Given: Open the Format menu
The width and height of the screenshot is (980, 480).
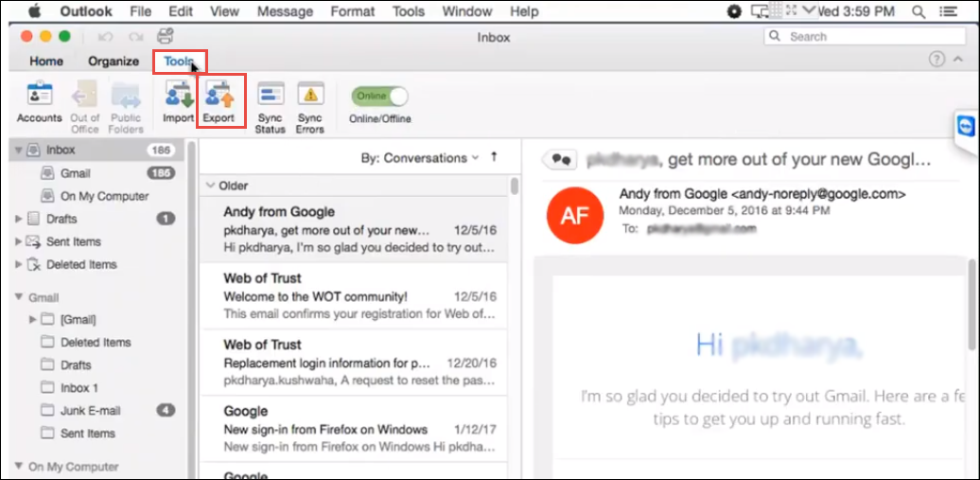Looking at the screenshot, I should click(x=353, y=11).
